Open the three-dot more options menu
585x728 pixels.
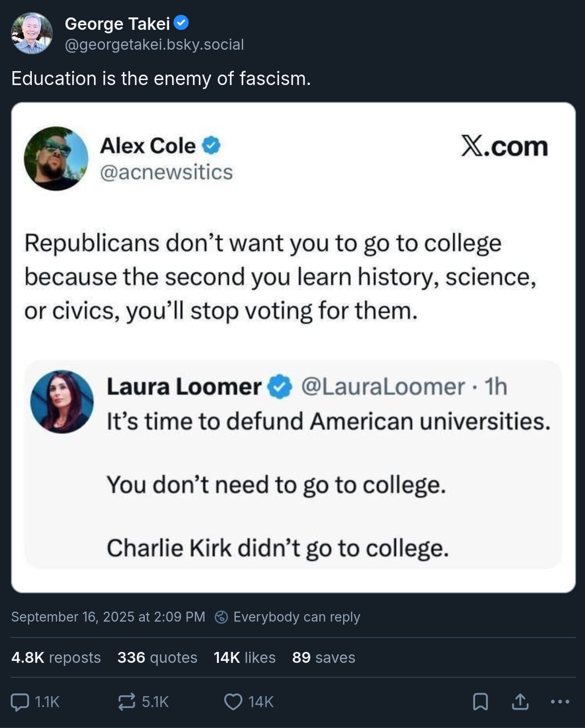559,703
